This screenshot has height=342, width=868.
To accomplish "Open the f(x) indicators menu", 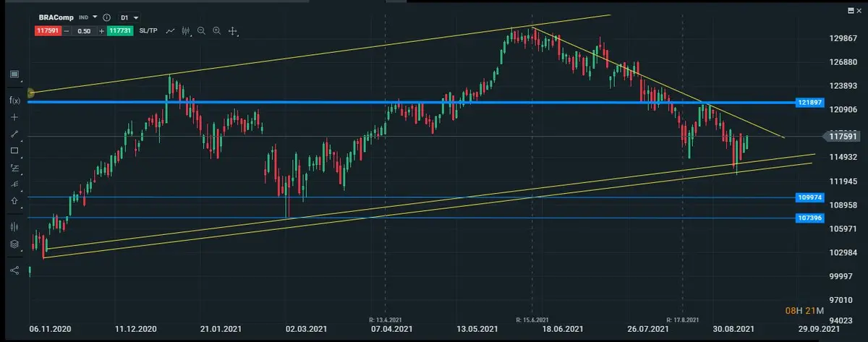I will point(14,100).
